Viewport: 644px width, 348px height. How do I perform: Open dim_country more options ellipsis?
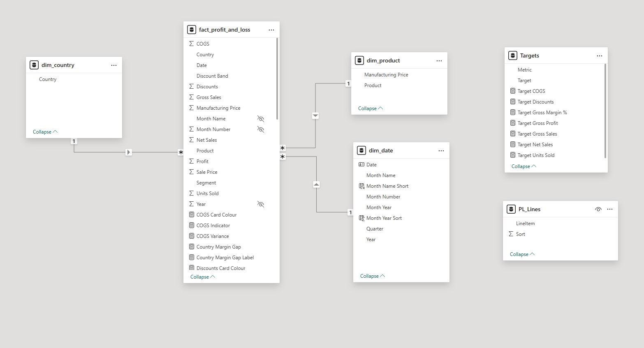114,65
